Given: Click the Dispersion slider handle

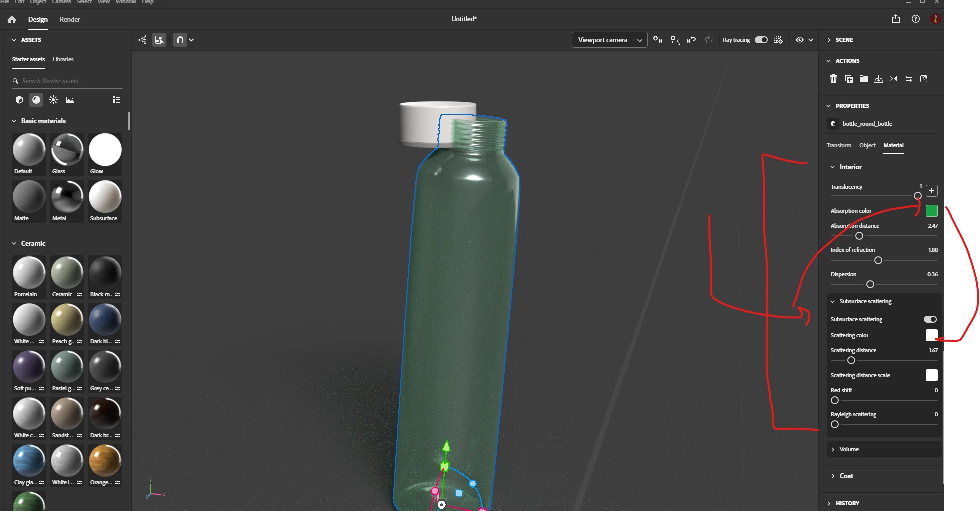Looking at the screenshot, I should (870, 284).
